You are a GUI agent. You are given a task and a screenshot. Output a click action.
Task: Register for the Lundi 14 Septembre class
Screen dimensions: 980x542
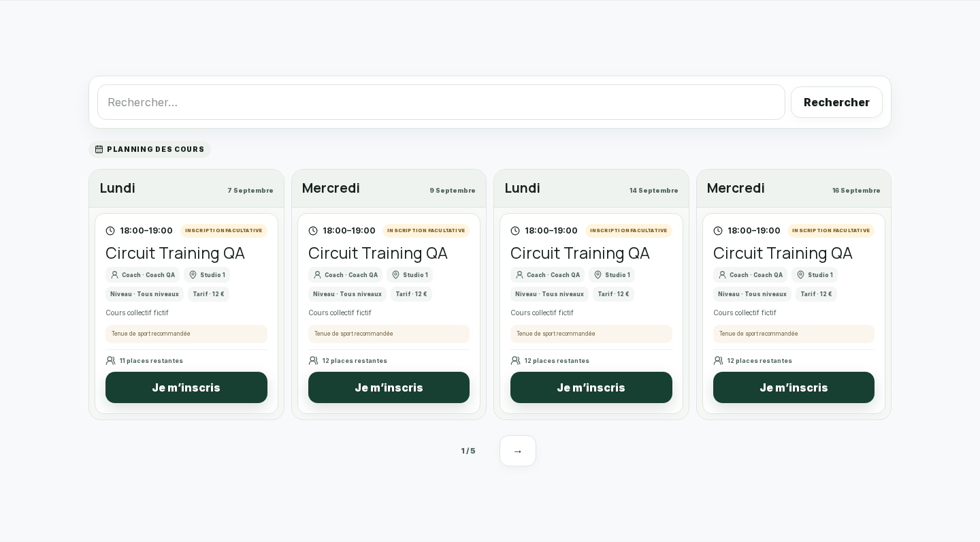point(591,387)
